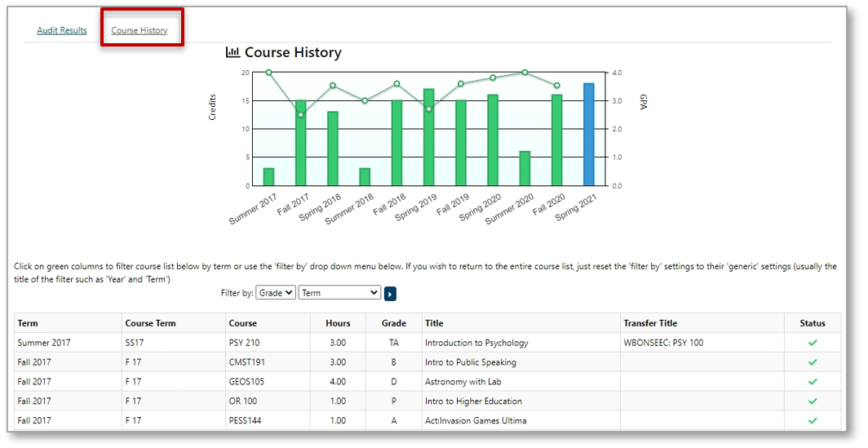868x448 pixels.
Task: Click the status checkmark for OR 100
Action: point(812,401)
